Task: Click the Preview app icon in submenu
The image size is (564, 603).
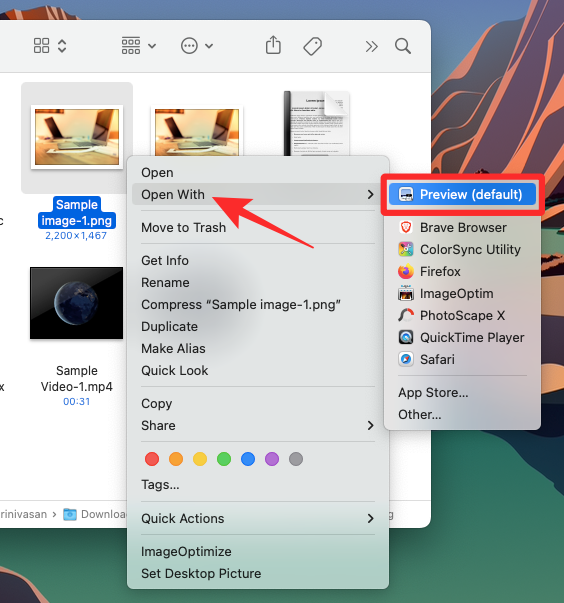Action: pos(406,194)
